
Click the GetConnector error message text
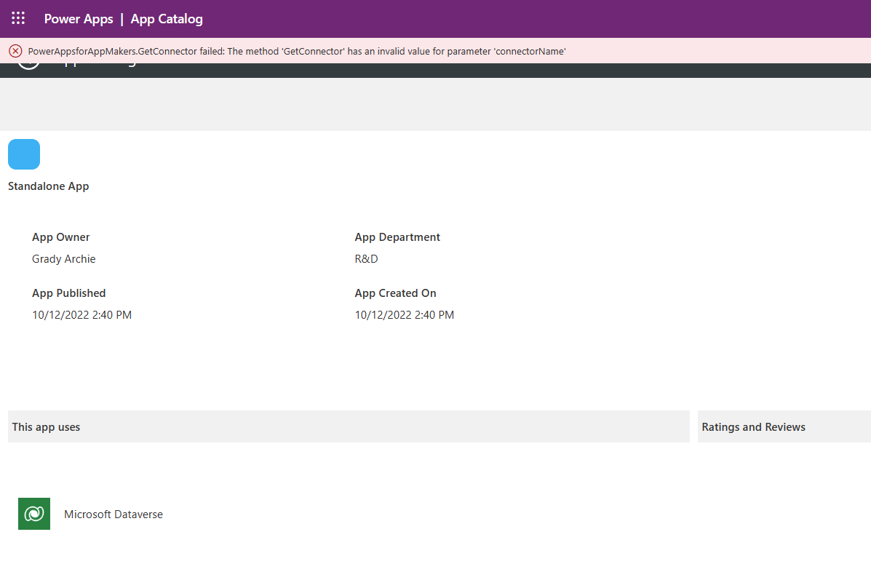tap(297, 51)
